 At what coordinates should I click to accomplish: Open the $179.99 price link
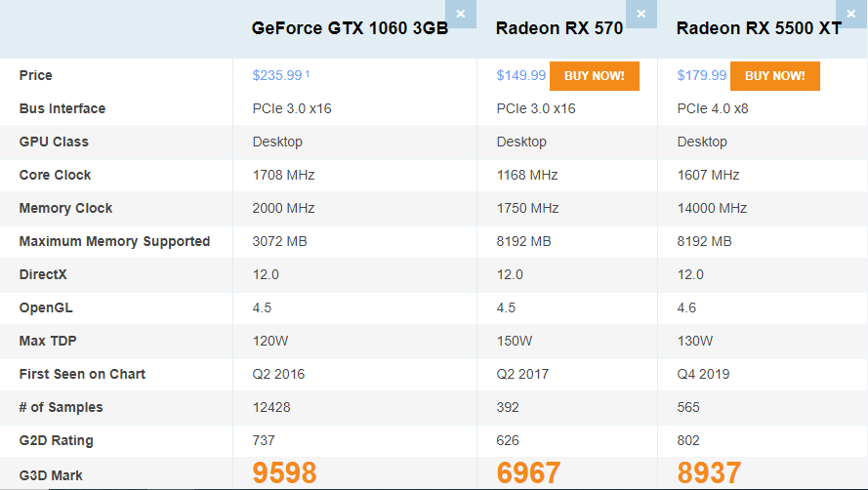(701, 75)
